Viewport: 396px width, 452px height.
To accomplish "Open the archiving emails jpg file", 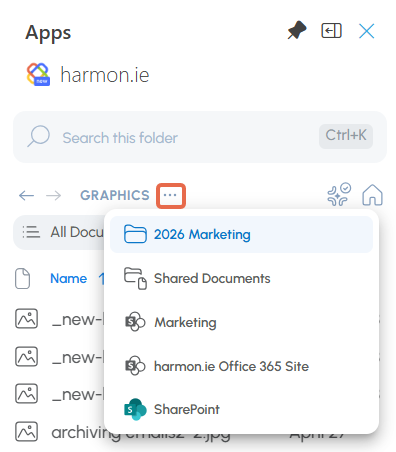I will (x=141, y=433).
